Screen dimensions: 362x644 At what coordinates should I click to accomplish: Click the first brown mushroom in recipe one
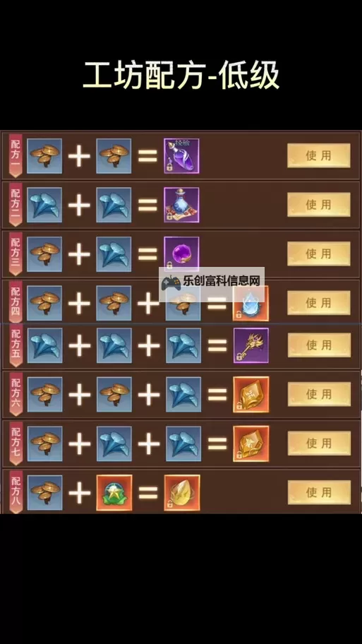point(44,155)
